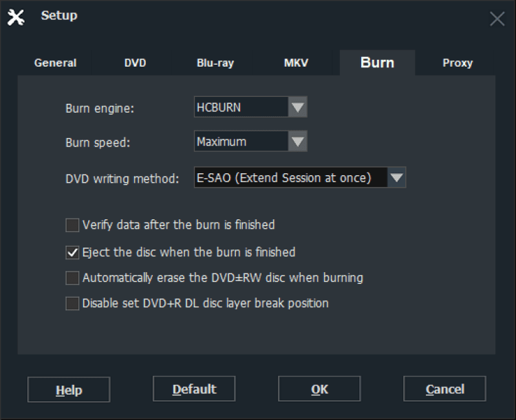Screen dimensions: 516x420
Task: Close the Setup dialog with X
Action: 497,19
